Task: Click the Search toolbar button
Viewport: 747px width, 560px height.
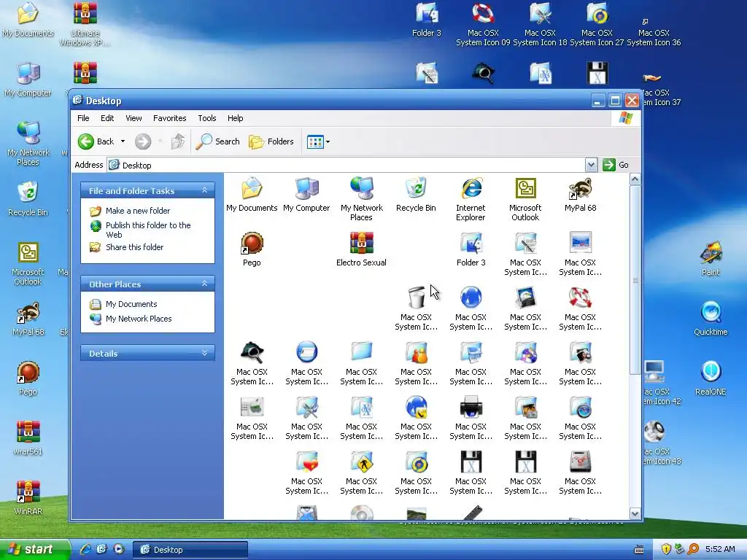Action: click(x=217, y=141)
